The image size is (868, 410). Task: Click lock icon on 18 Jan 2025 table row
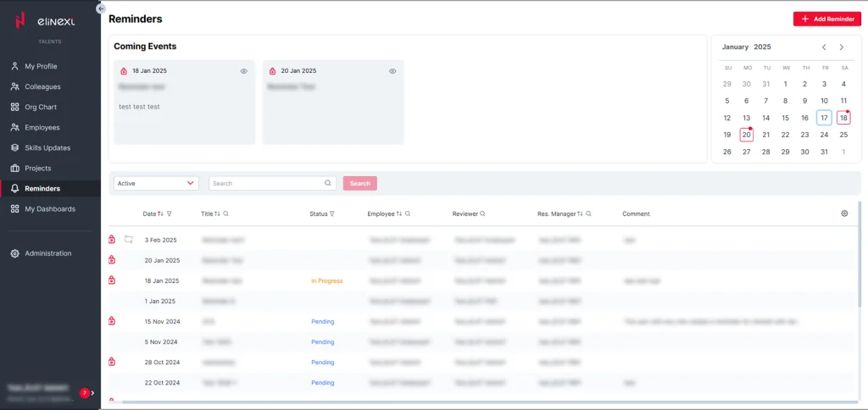112,280
